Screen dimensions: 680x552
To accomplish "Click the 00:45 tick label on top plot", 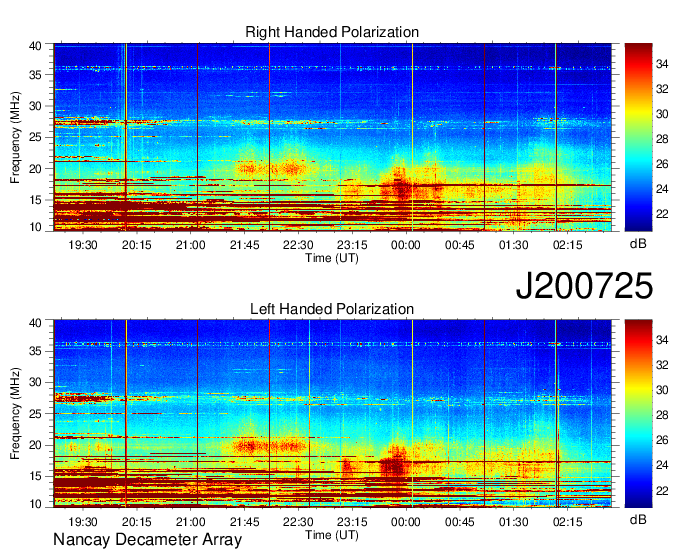I will pyautogui.click(x=460, y=245).
